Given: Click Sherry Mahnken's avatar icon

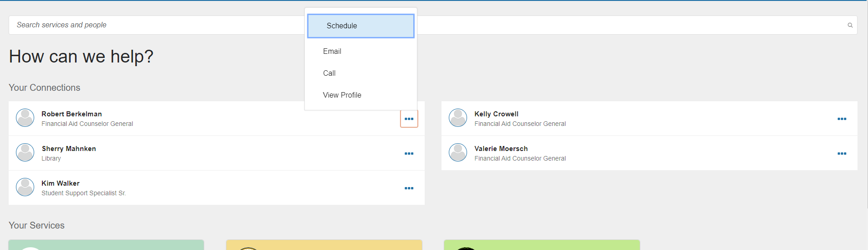Looking at the screenshot, I should [25, 152].
